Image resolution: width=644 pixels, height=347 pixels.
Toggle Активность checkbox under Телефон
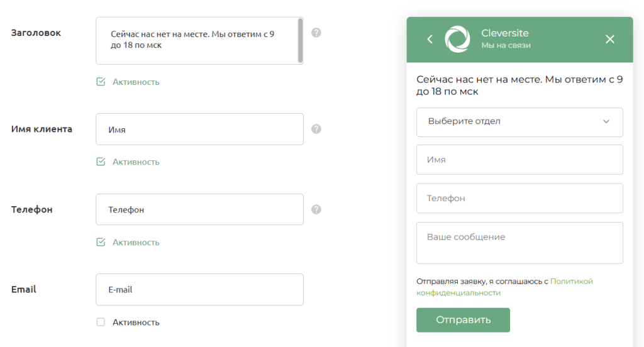tap(101, 242)
